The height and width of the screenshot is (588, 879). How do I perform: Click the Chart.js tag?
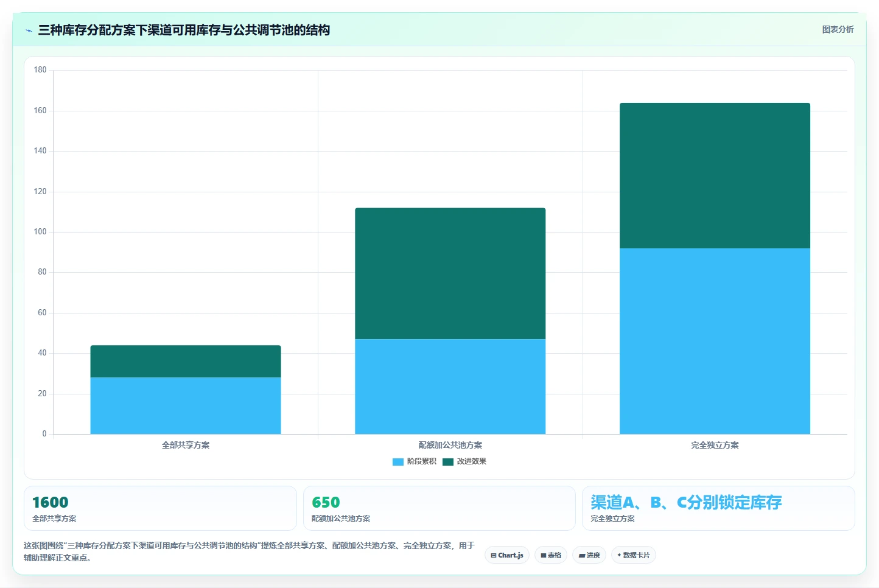point(507,555)
